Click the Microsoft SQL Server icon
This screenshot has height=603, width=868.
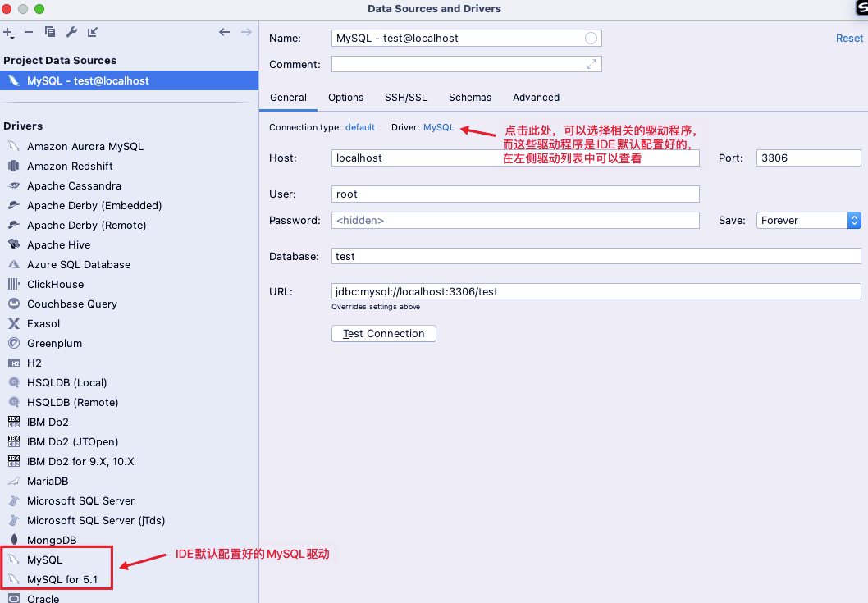click(x=14, y=500)
